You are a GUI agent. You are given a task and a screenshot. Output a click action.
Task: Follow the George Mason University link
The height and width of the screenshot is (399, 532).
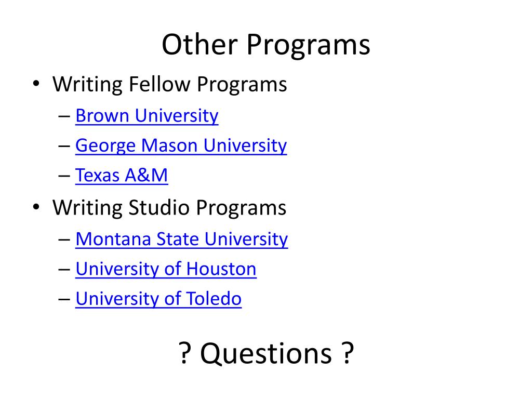tap(181, 146)
